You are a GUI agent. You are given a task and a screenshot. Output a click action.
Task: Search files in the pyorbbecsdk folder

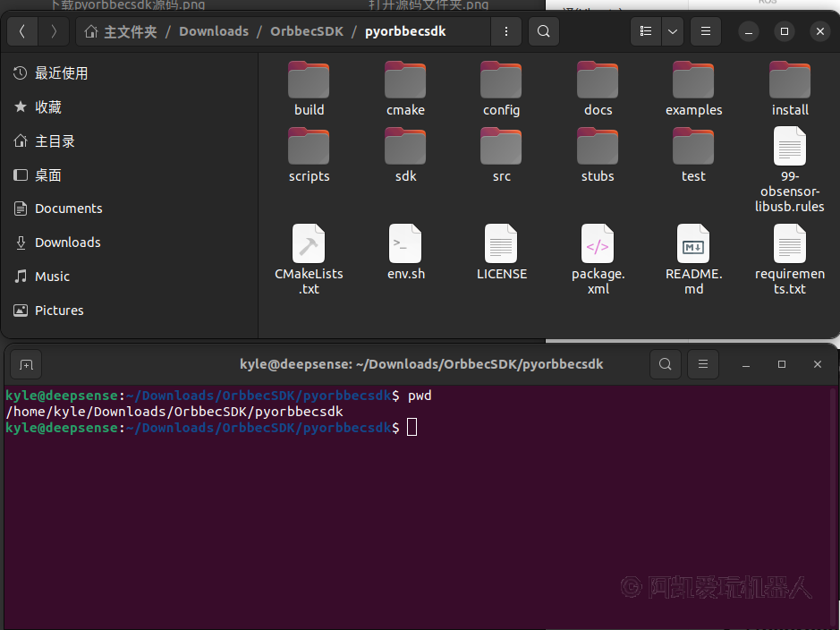point(543,31)
